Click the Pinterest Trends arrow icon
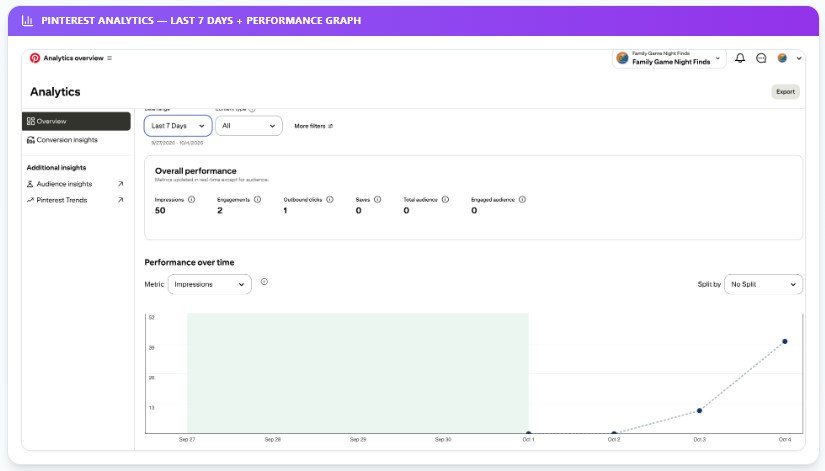Image resolution: width=825 pixels, height=471 pixels. click(x=30, y=200)
